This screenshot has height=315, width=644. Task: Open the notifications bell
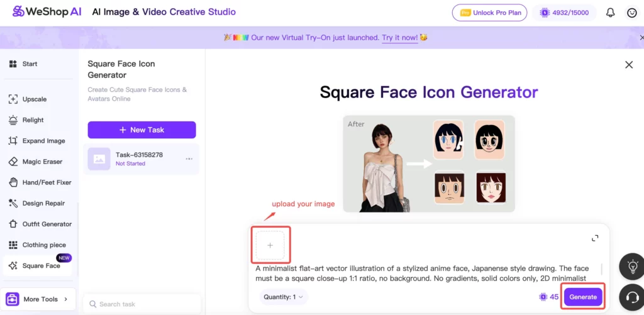(x=610, y=13)
